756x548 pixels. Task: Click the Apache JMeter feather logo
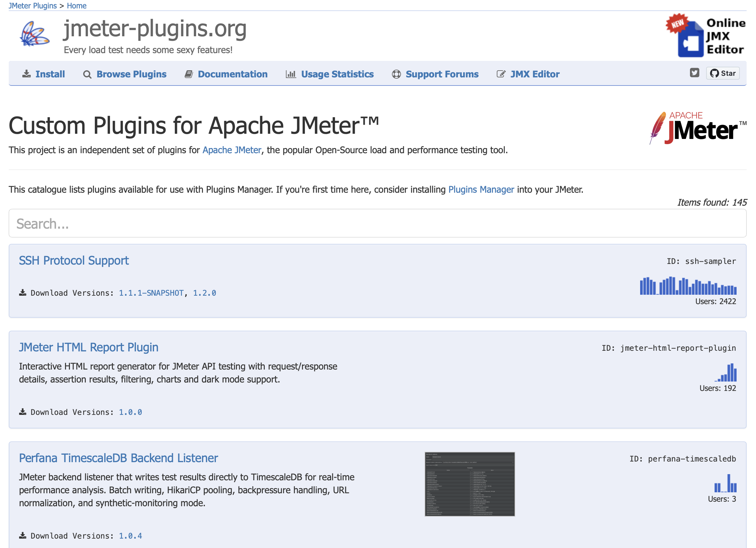tap(698, 128)
